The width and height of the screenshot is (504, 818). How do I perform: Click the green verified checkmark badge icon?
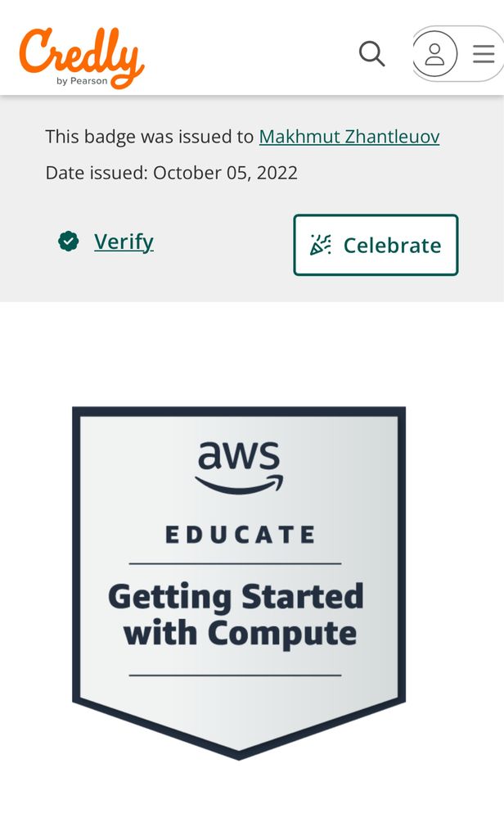pyautogui.click(x=68, y=241)
